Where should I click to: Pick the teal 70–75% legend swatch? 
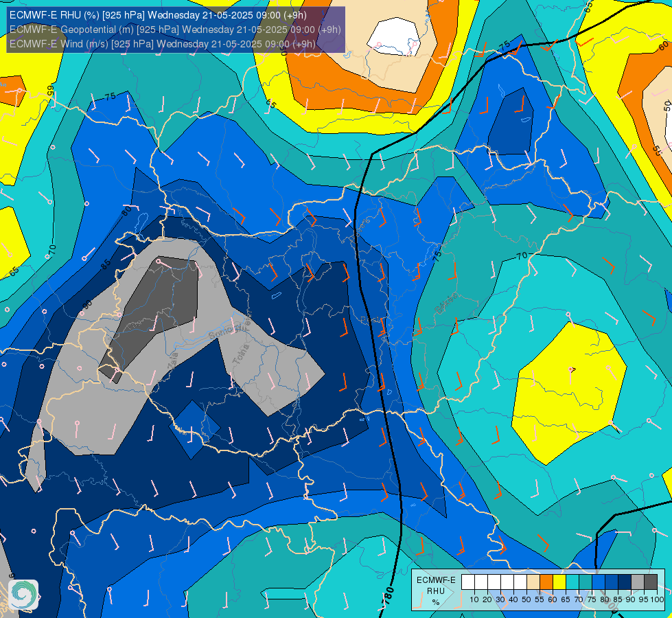[x=586, y=582]
